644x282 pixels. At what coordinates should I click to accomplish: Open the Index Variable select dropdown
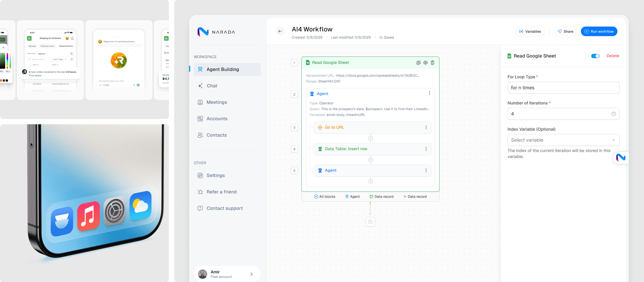(563, 140)
